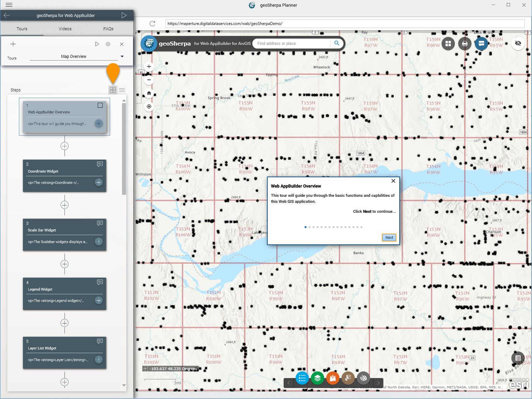This screenshot has width=532, height=399.
Task: Open the hamburger menu in the title bar
Action: point(9,5)
